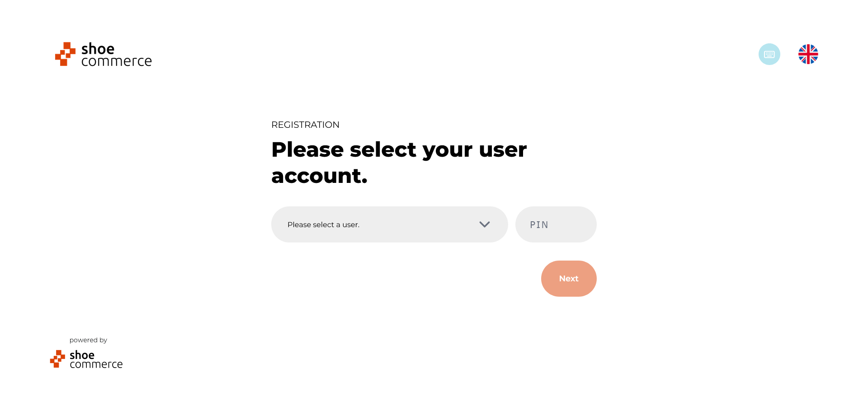
Task: Open the user account dropdown
Action: pos(389,224)
